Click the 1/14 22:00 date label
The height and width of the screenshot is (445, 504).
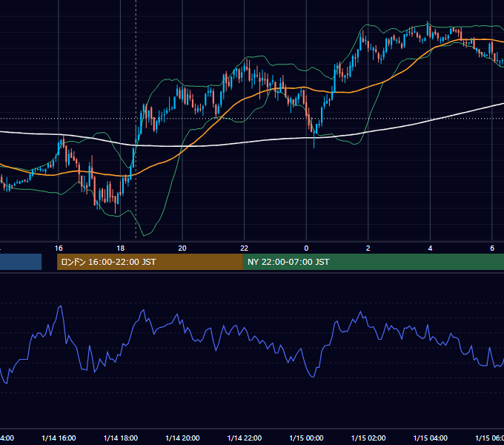pyautogui.click(x=245, y=438)
